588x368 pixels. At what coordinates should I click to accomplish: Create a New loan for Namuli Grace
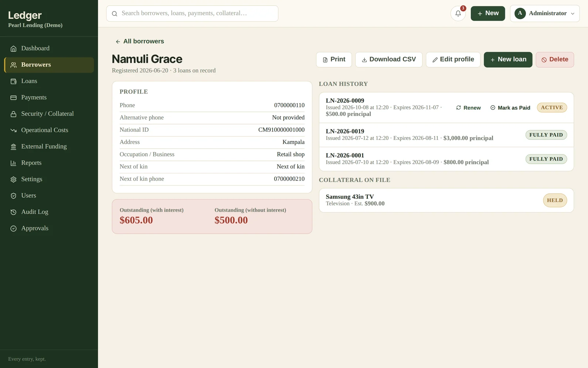[x=508, y=60]
